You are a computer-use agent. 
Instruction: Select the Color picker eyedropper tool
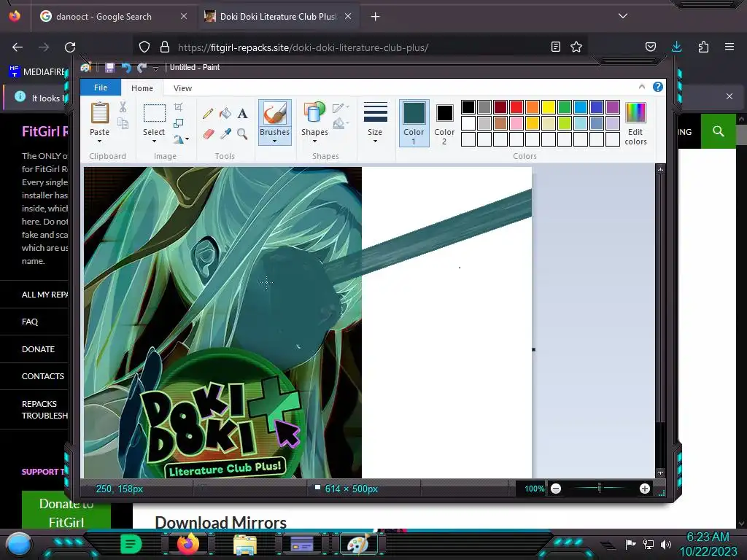pyautogui.click(x=225, y=134)
